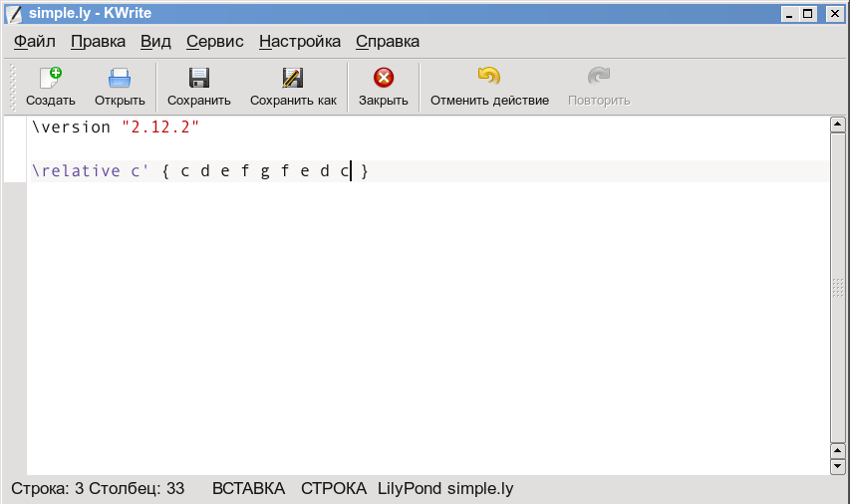
Task: Close the KWrite window with X
Action: point(835,14)
